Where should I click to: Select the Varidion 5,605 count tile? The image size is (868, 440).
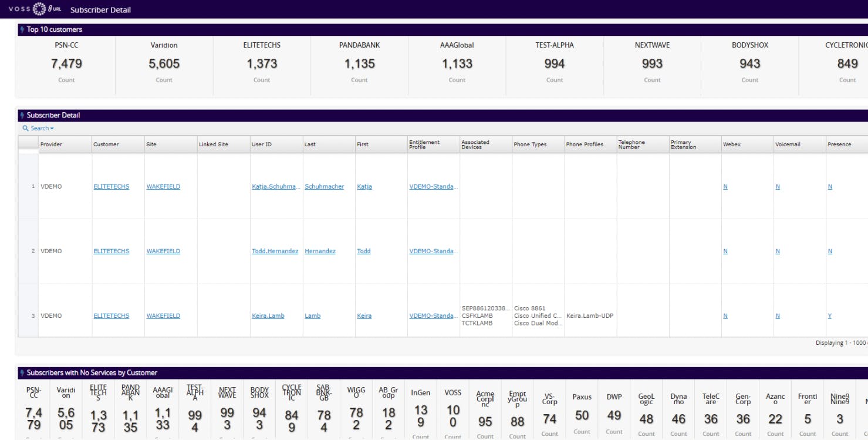click(x=164, y=63)
